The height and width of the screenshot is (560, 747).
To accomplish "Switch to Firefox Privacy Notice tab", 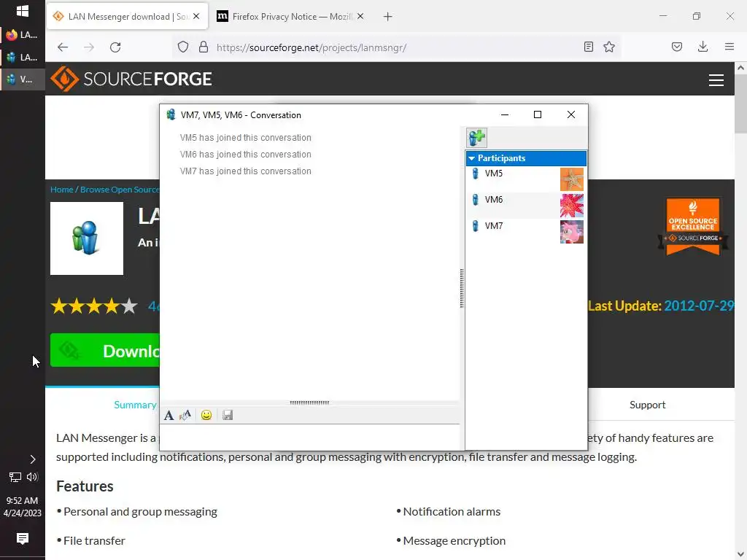I will tap(292, 17).
